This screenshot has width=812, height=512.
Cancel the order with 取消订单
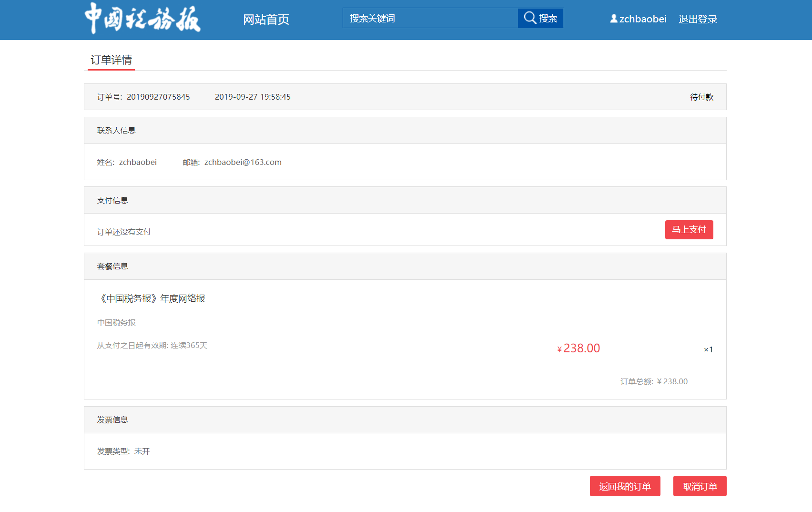coord(700,486)
